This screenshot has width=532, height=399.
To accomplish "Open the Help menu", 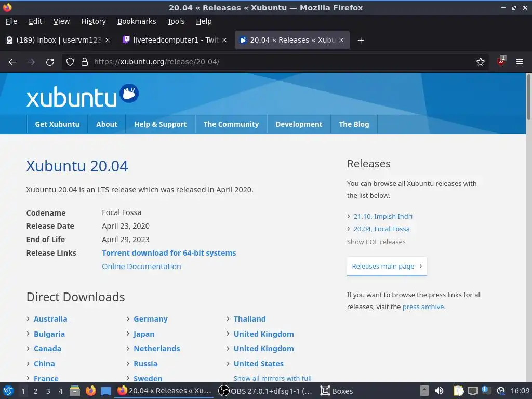I will [x=204, y=21].
